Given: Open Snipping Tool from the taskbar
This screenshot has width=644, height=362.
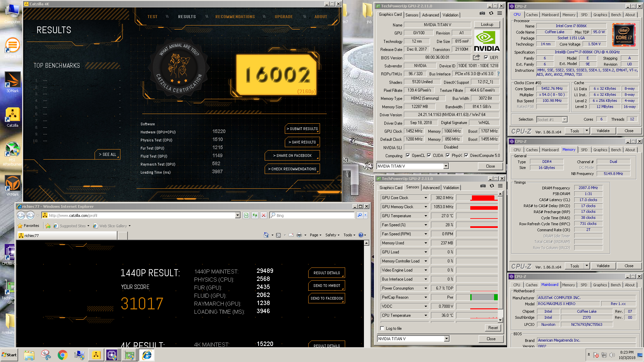Looking at the screenshot, I should [46, 355].
